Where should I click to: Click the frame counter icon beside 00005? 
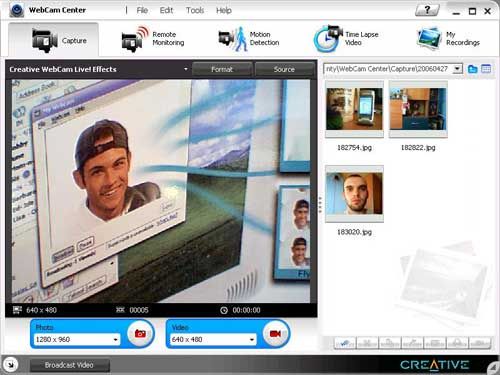pos(120,310)
